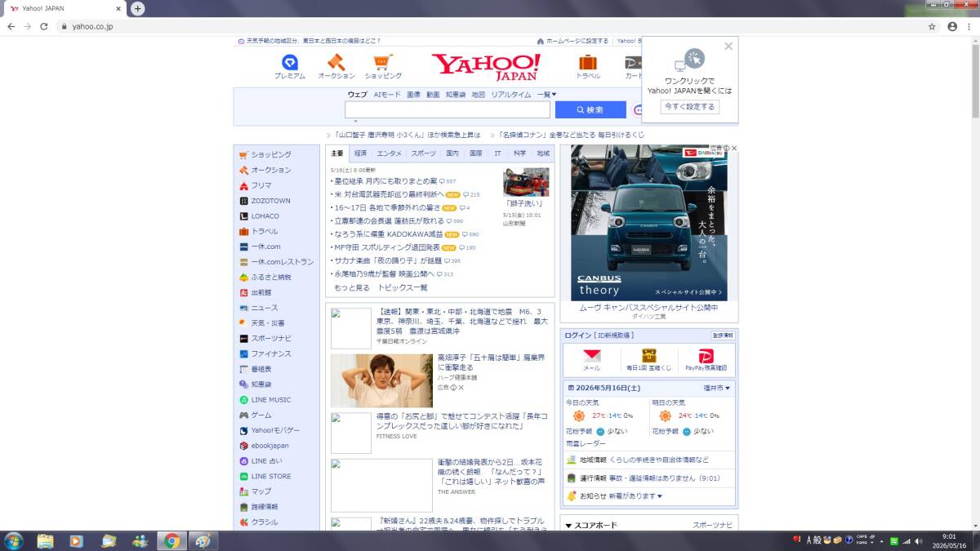
Task: Open the プレミアム icon at top
Action: pyautogui.click(x=289, y=63)
